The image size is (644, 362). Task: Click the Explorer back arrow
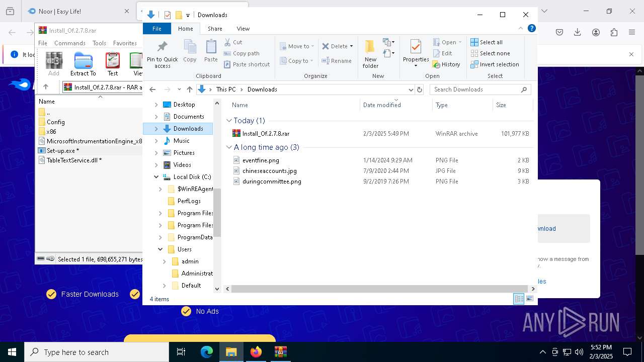[152, 89]
